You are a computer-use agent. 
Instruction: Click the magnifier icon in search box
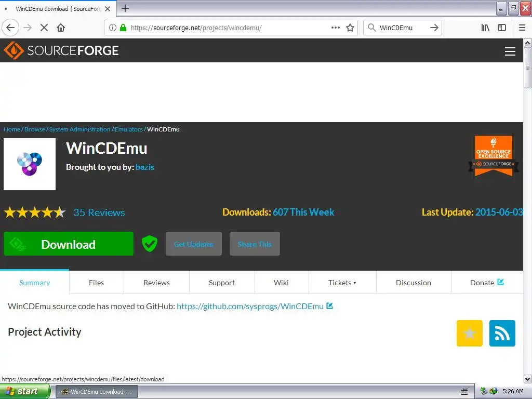(x=372, y=28)
